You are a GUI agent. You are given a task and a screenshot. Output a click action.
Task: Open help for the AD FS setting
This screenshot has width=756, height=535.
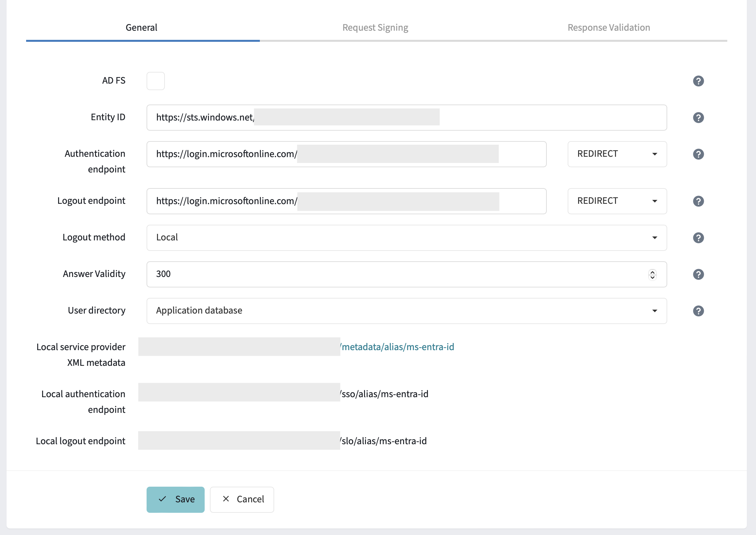click(699, 81)
